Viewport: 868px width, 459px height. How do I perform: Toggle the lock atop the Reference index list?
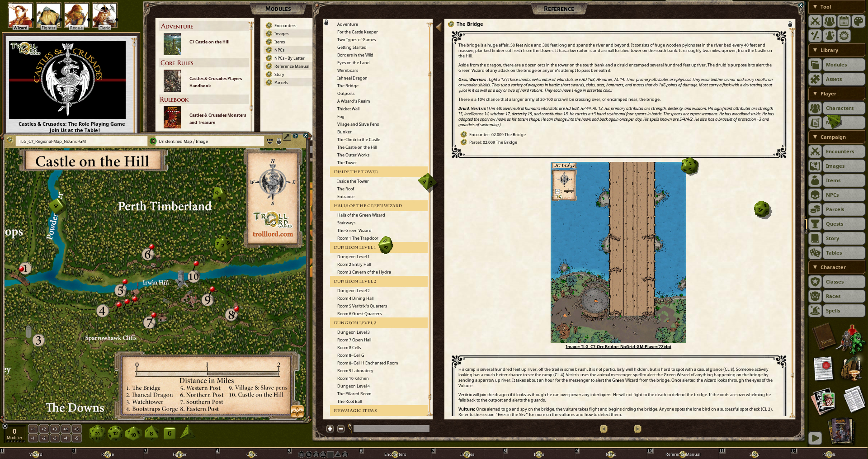(x=326, y=22)
